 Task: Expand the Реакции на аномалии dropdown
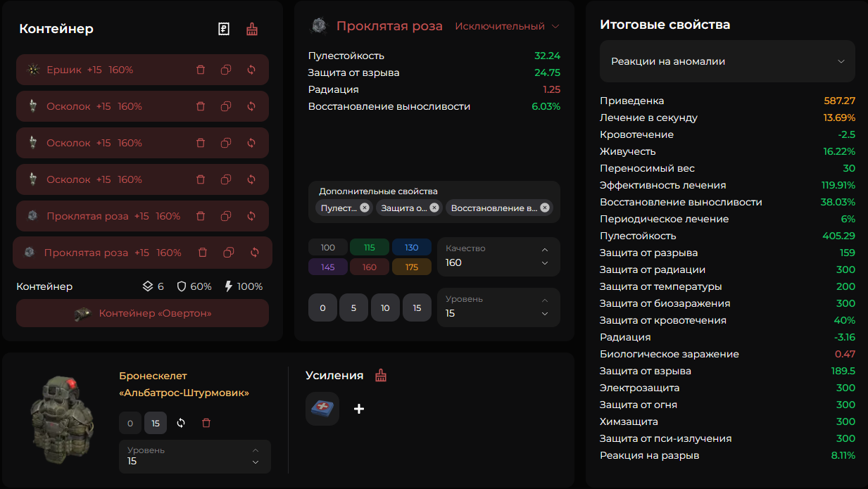(727, 61)
